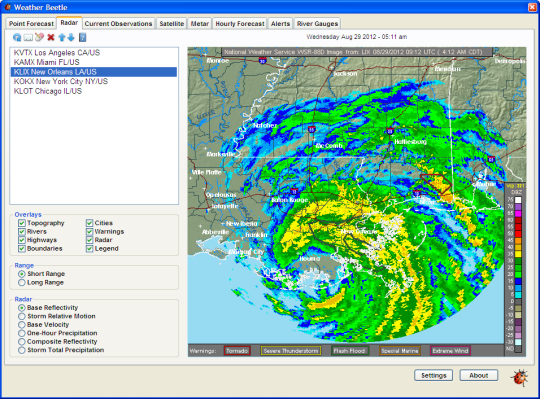
Task: Click the Baton Rouge city label
Action: 289,200
